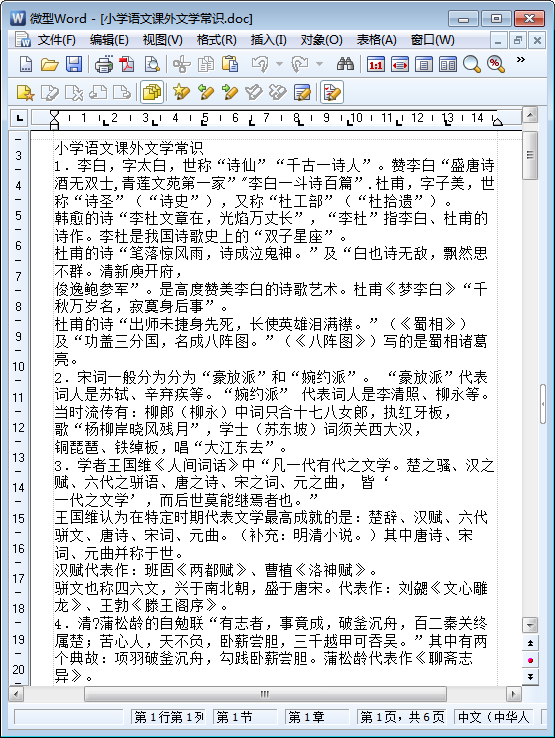The image size is (555, 738).
Task: Click horizontal scrollbar right arrow
Action: [513, 694]
